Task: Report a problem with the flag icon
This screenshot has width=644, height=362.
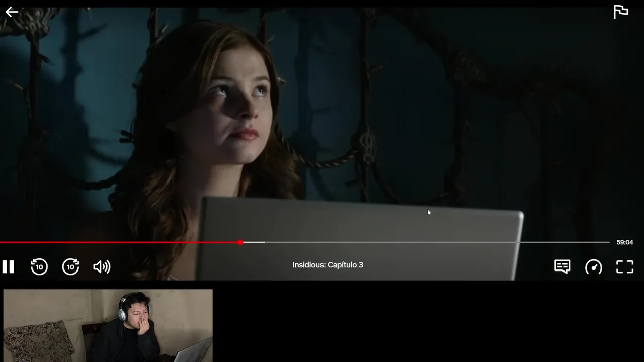Action: (621, 12)
